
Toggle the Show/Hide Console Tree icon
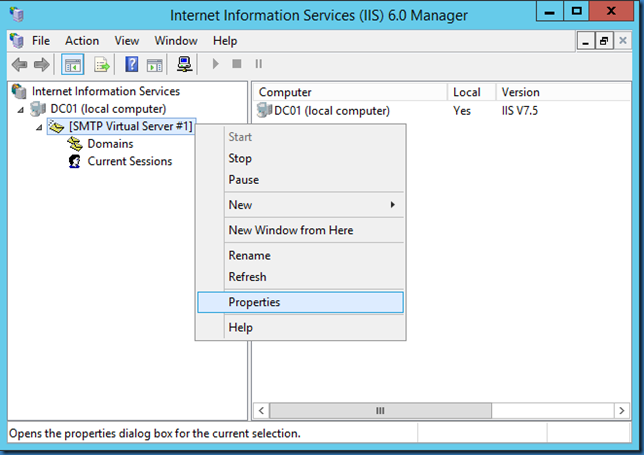click(x=73, y=65)
